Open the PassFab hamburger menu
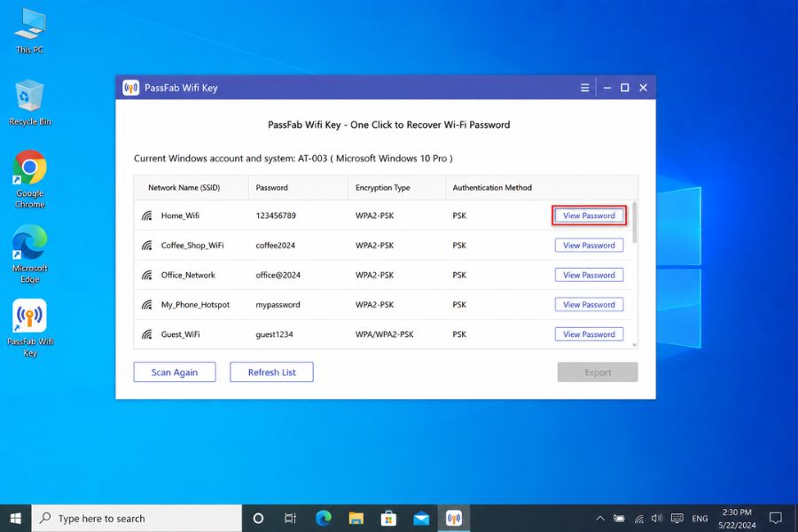The height and width of the screenshot is (532, 798). point(585,88)
